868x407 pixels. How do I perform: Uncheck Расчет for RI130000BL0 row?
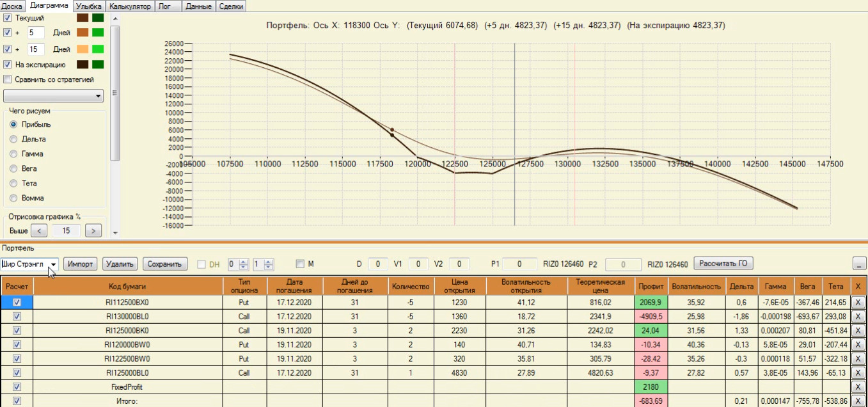pos(17,316)
